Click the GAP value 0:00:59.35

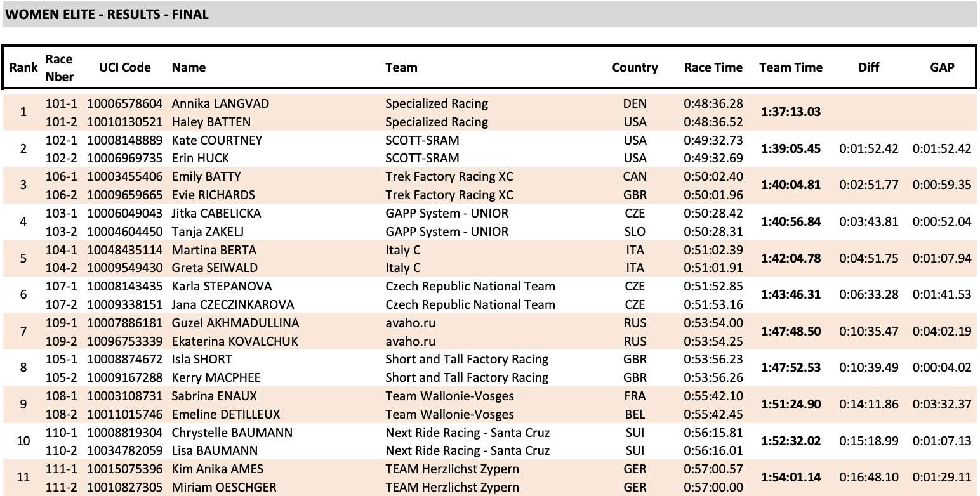pos(942,185)
